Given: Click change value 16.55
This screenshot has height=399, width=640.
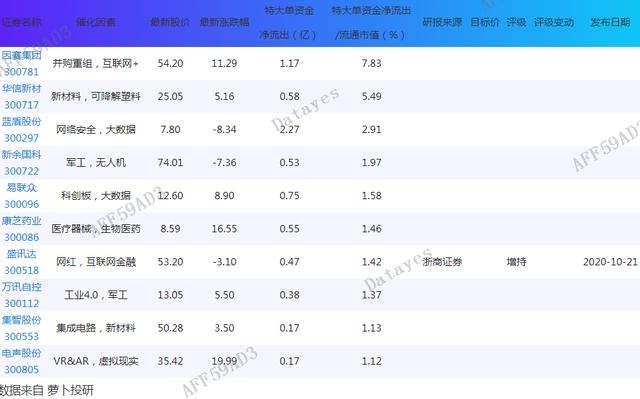Looking at the screenshot, I should [224, 228].
